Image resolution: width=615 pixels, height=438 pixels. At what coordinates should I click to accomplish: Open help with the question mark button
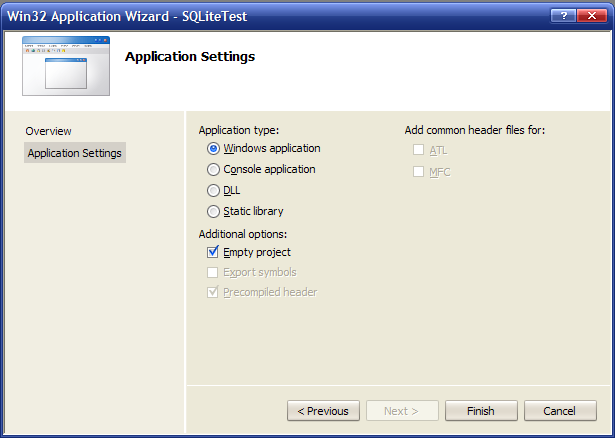(563, 16)
